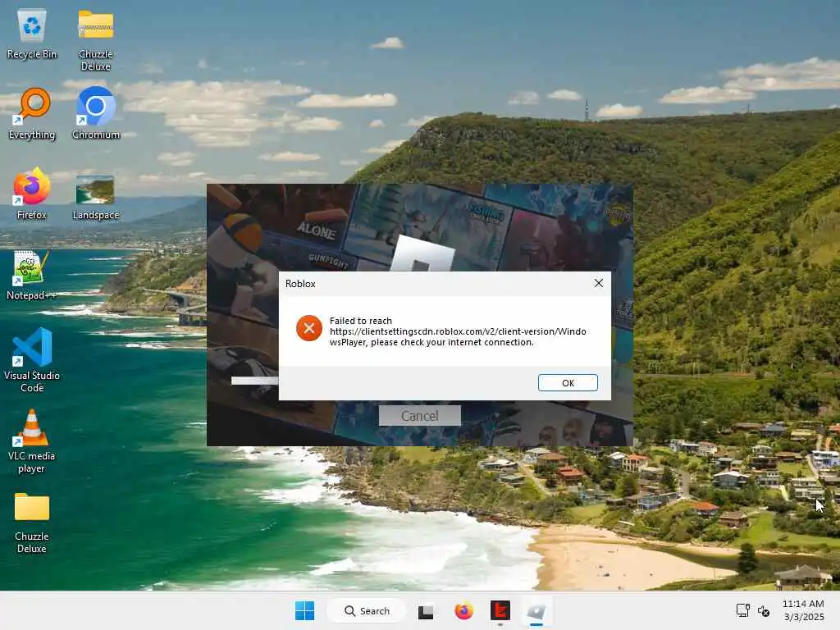
Task: Select the Visual Studio Code desktop shortcut
Action: tap(32, 361)
